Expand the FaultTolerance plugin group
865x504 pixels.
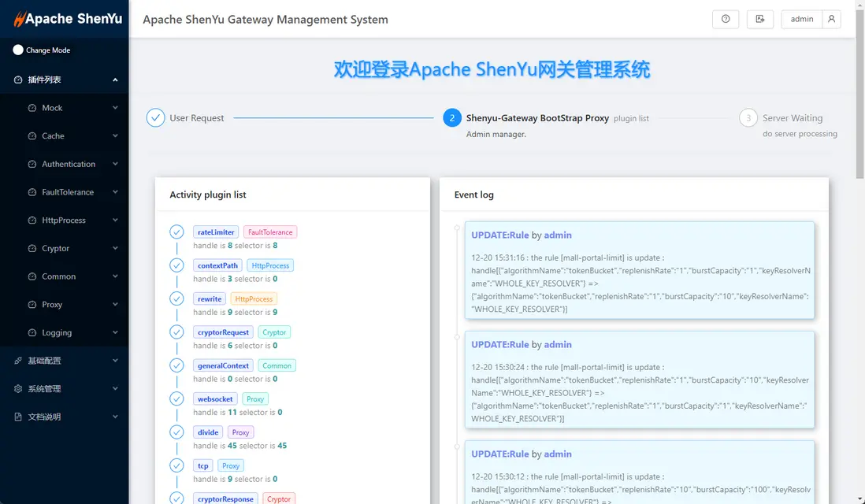pyautogui.click(x=68, y=192)
